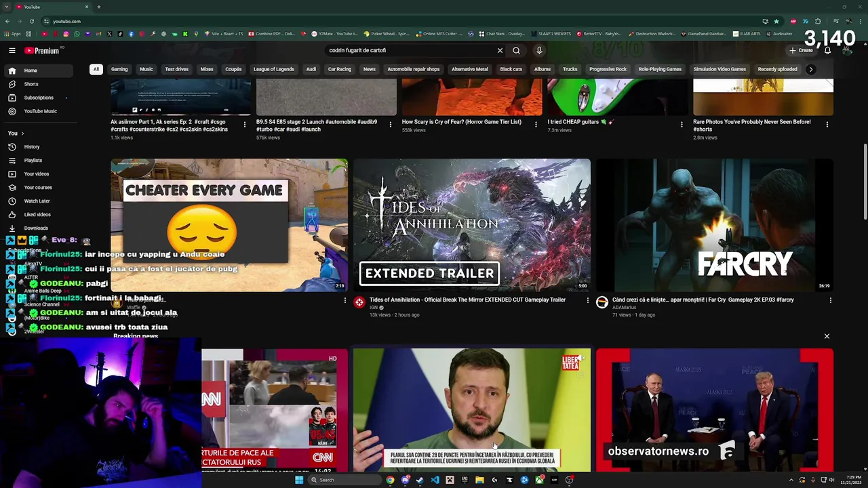This screenshot has height=488, width=868.
Task: Open options for Cry of Fear video
Action: pyautogui.click(x=536, y=125)
